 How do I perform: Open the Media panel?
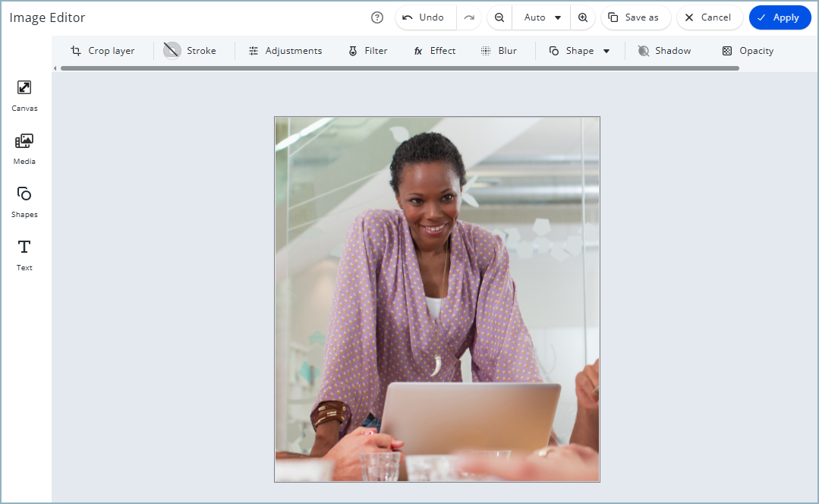pos(24,149)
